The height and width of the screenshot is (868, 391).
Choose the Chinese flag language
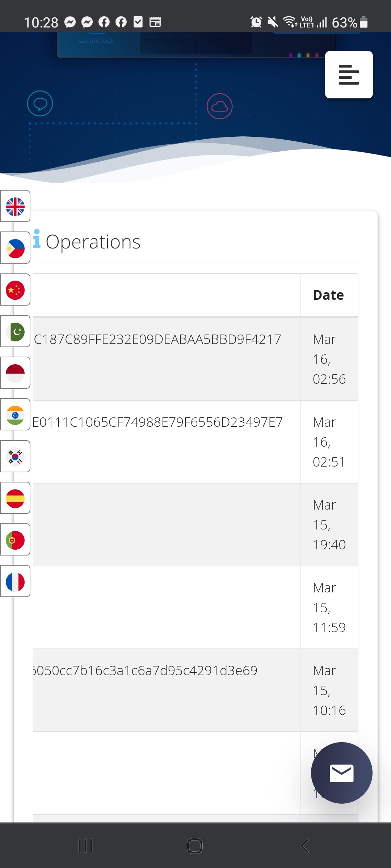pyautogui.click(x=15, y=290)
